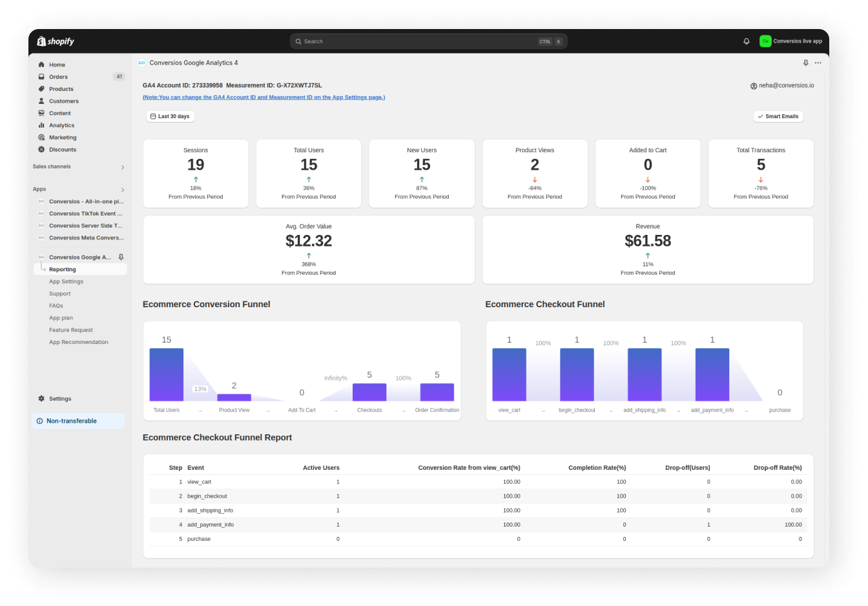Click the App Settings page note link
Viewport: 868px width, 606px height.
(263, 97)
